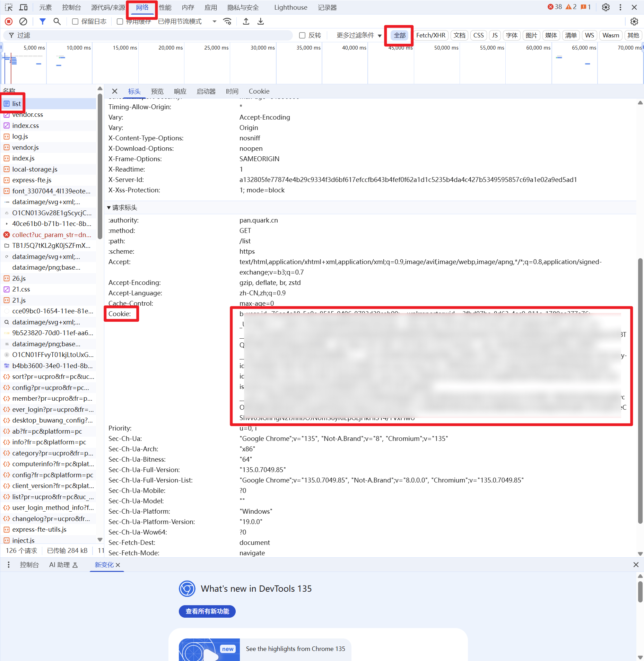The image size is (644, 661).
Task: Open the network search magnifier
Action: (x=57, y=21)
